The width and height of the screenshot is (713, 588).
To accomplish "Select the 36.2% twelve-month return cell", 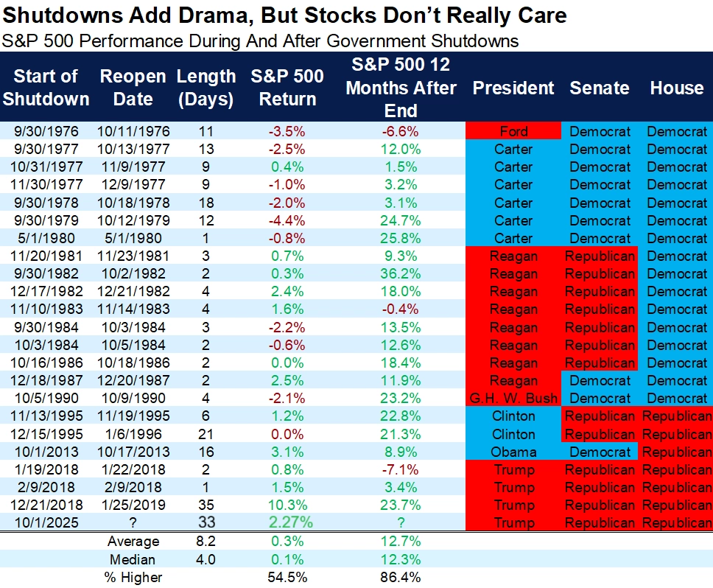I will 402,274.
